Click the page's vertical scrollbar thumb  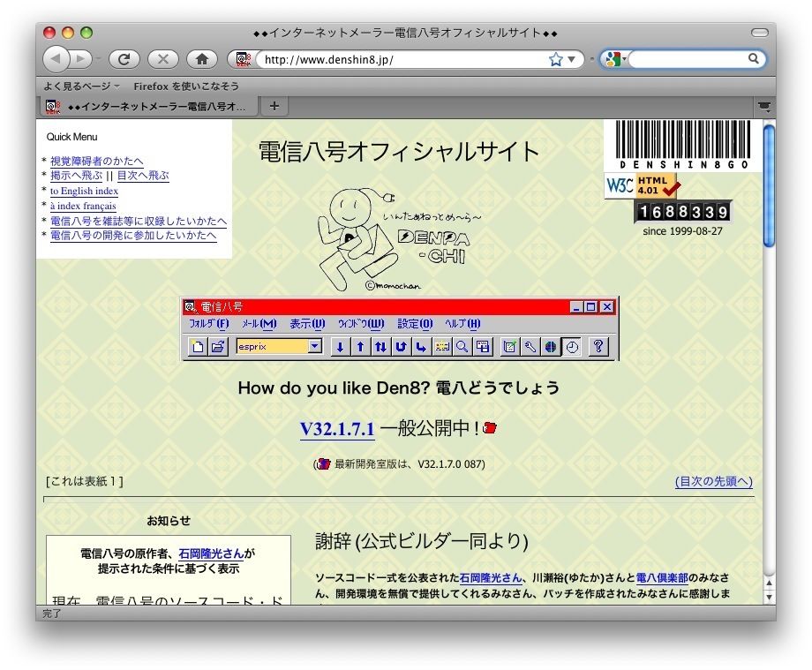click(x=769, y=185)
